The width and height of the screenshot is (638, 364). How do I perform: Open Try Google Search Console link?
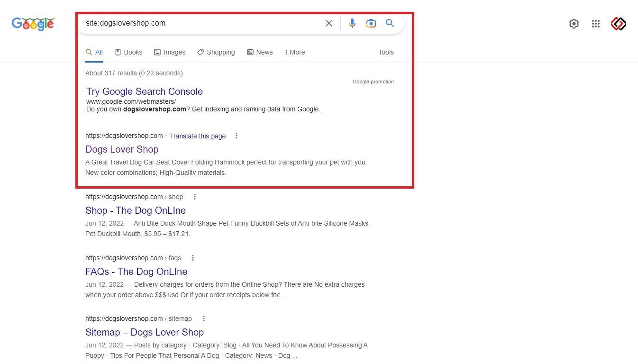[145, 91]
